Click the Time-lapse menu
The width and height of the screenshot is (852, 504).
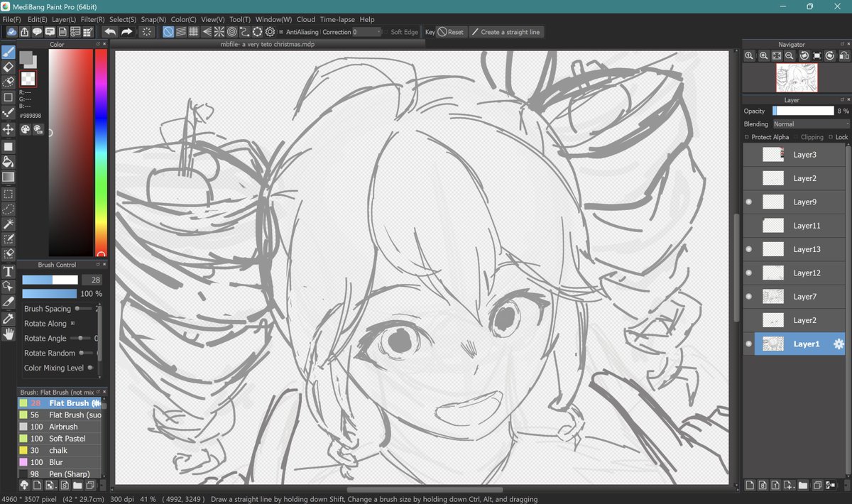336,19
